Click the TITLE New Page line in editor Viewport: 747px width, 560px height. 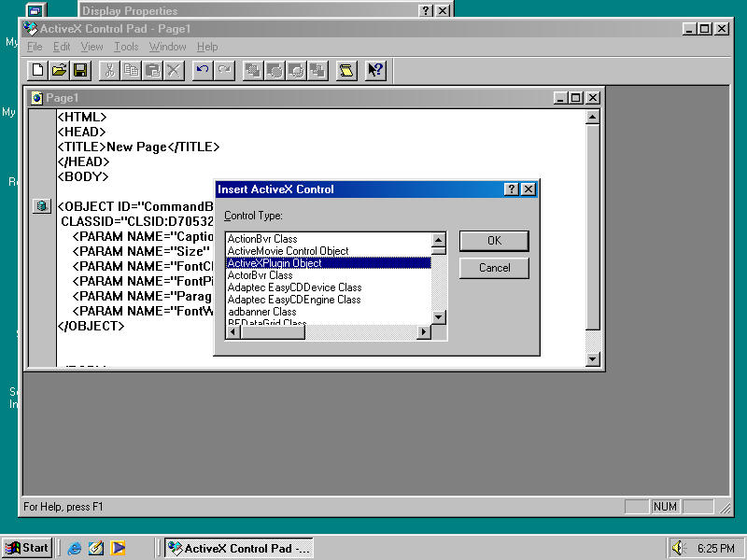(x=138, y=147)
